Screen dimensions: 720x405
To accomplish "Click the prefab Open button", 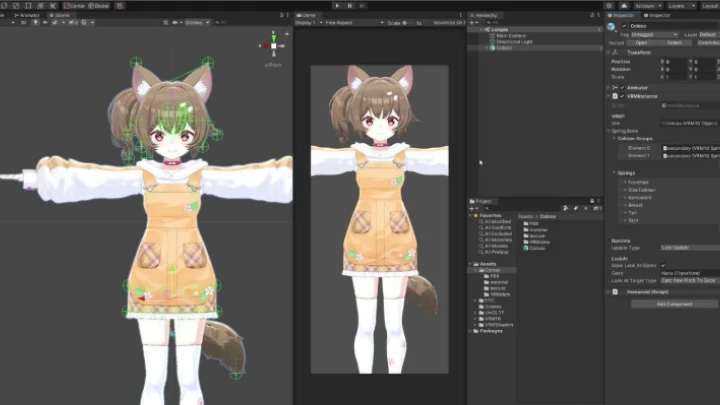I will tap(641, 43).
